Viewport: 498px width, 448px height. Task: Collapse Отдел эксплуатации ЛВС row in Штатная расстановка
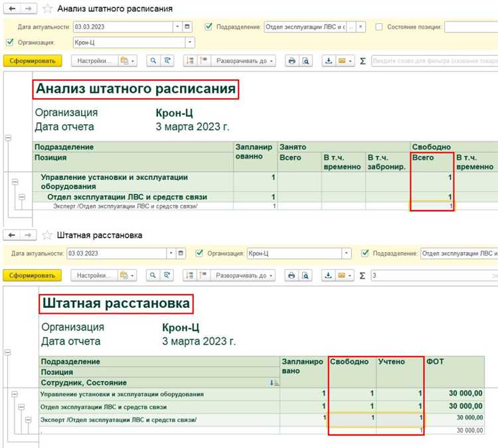coord(21,407)
